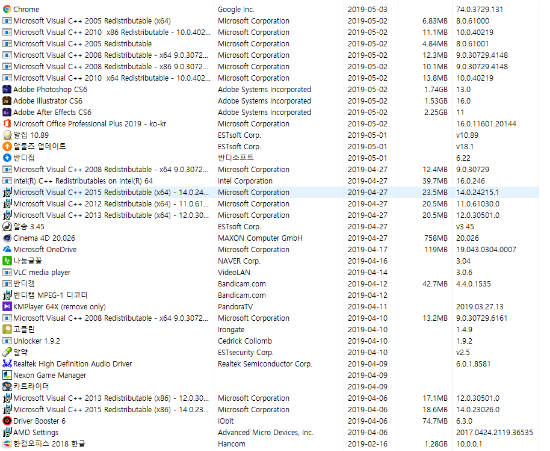Select the AMD Settings entry

tap(36, 432)
